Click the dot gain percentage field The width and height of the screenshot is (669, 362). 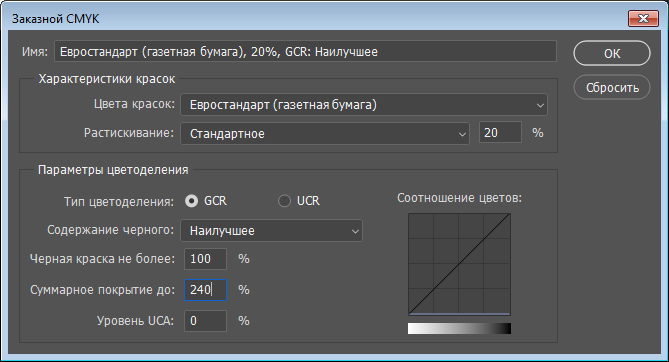pos(500,133)
